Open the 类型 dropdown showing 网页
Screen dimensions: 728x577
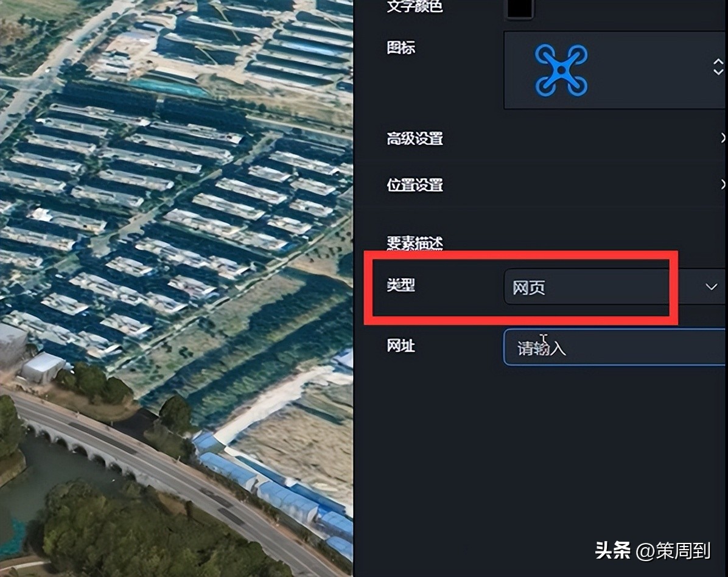615,287
